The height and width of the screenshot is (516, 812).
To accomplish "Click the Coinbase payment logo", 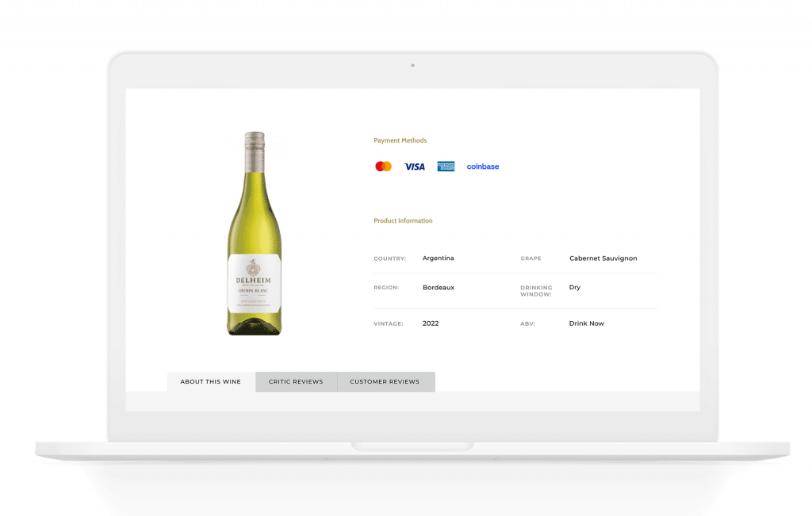I will (483, 166).
